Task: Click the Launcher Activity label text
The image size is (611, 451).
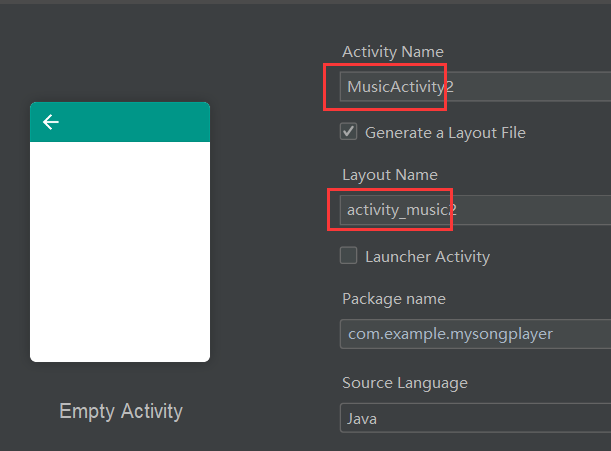Action: tap(427, 257)
